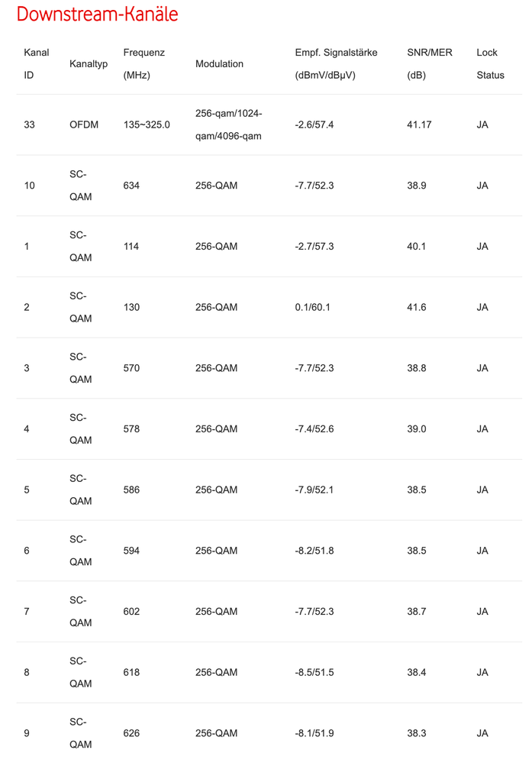Select the 256-qam/1024-qam/4096-qam modulation cell
This screenshot has height=763, width=532.
[229, 124]
